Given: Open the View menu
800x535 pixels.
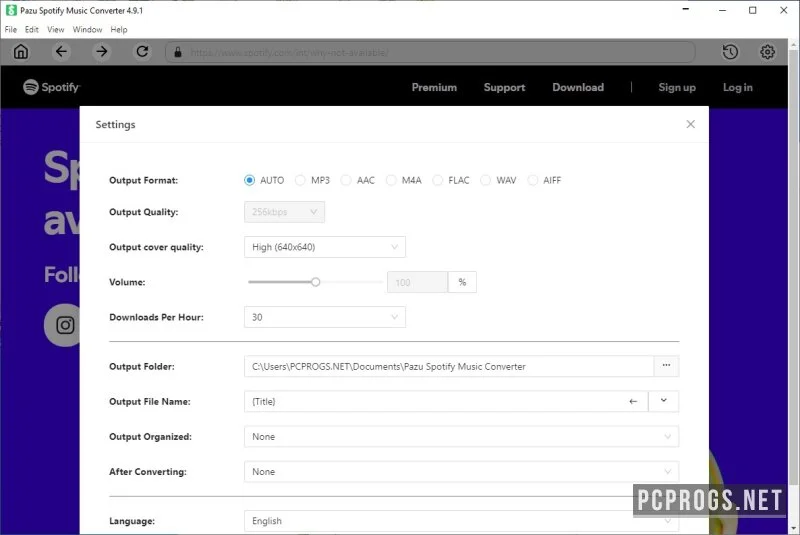Looking at the screenshot, I should click(56, 30).
